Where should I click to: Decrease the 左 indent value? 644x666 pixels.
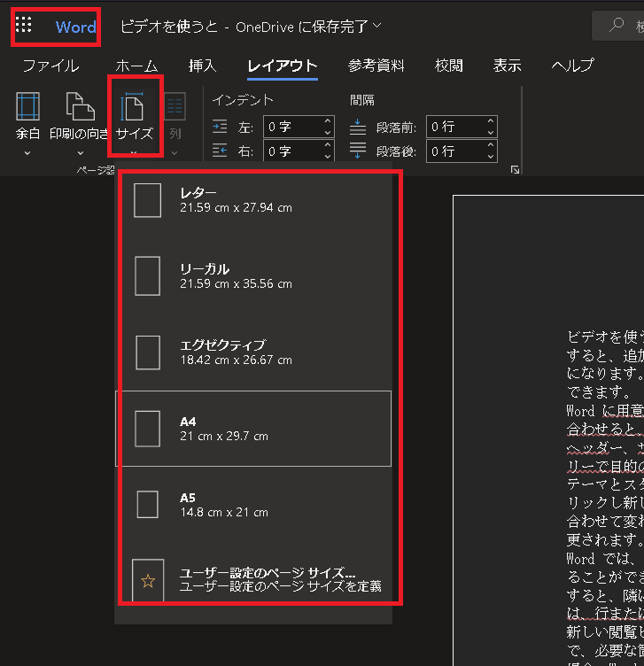pos(328,133)
